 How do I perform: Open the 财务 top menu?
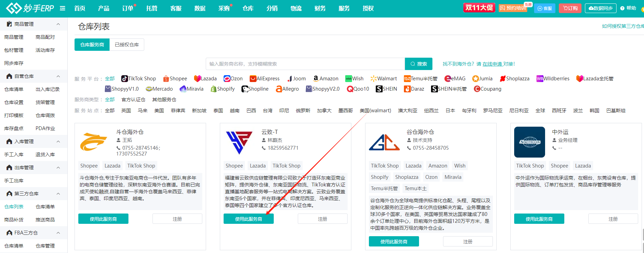coord(320,8)
